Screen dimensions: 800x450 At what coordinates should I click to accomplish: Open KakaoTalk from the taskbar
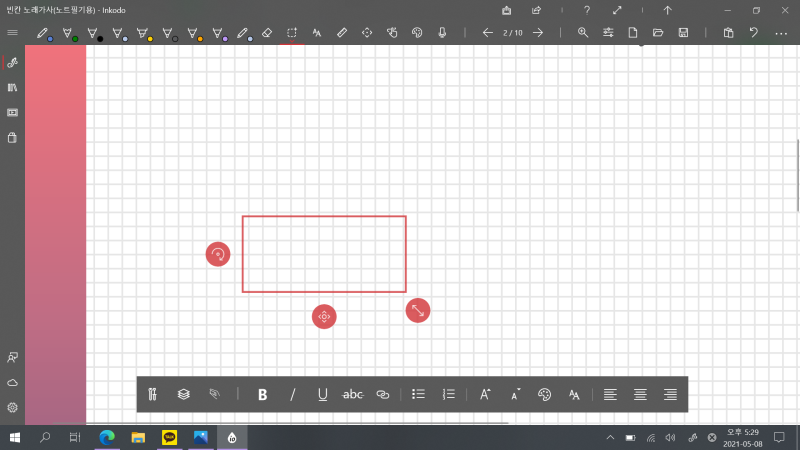click(x=169, y=437)
